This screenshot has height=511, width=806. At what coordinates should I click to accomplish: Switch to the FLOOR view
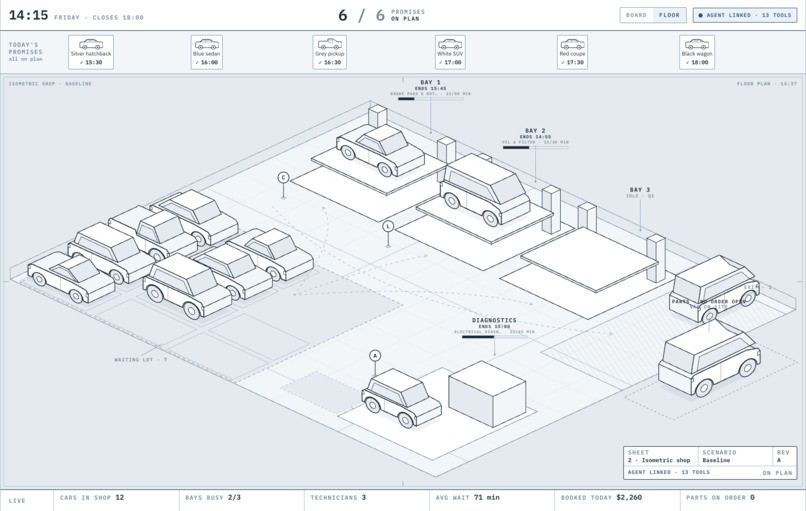point(669,15)
